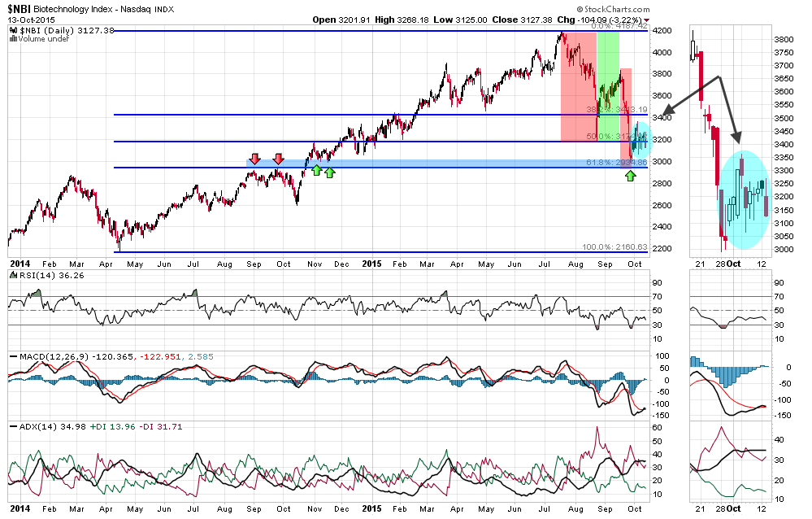Click the 'Close 3127.38' value
Image resolution: width=812 pixels, height=519 pixels.
[522, 20]
